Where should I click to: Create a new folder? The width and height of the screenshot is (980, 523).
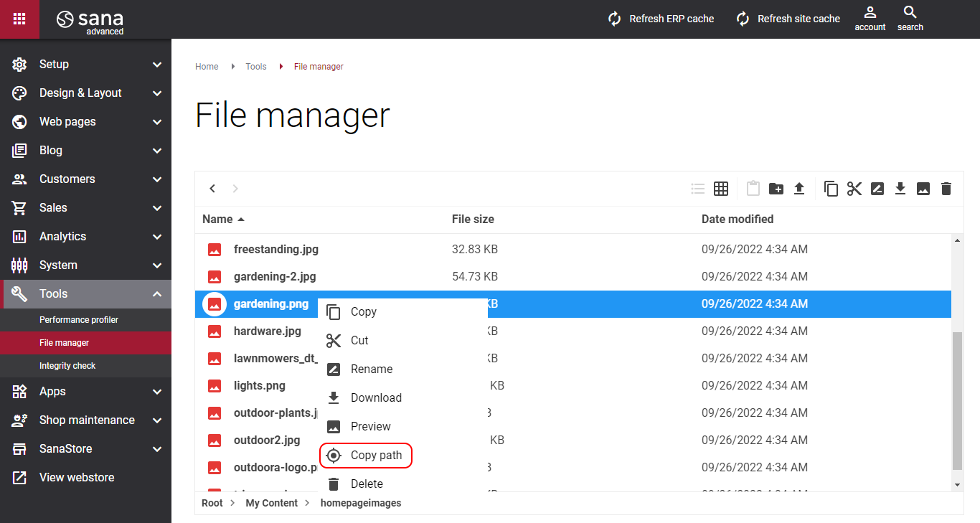point(776,189)
